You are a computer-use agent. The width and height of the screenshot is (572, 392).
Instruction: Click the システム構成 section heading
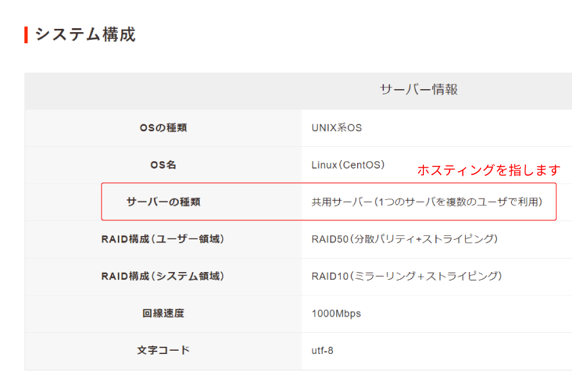click(85, 35)
